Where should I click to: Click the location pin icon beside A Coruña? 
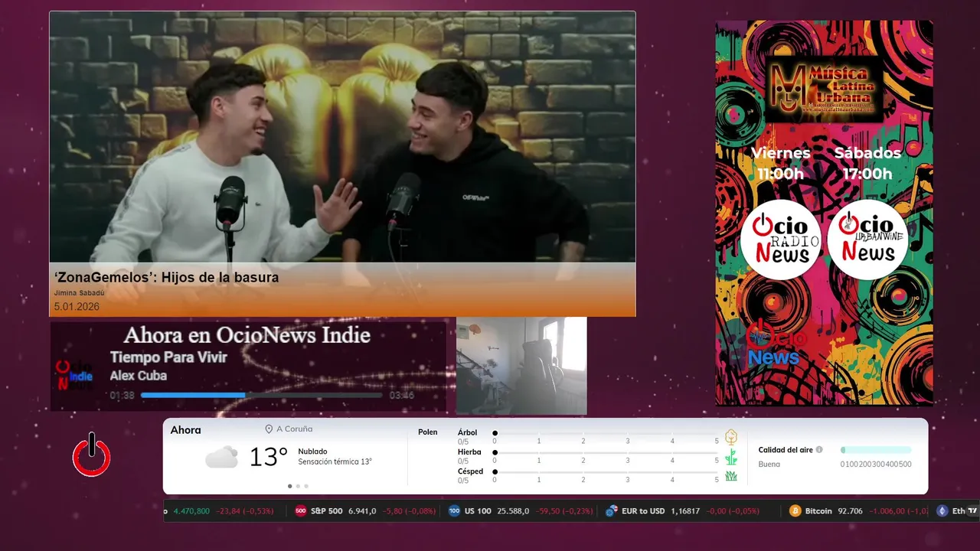269,429
